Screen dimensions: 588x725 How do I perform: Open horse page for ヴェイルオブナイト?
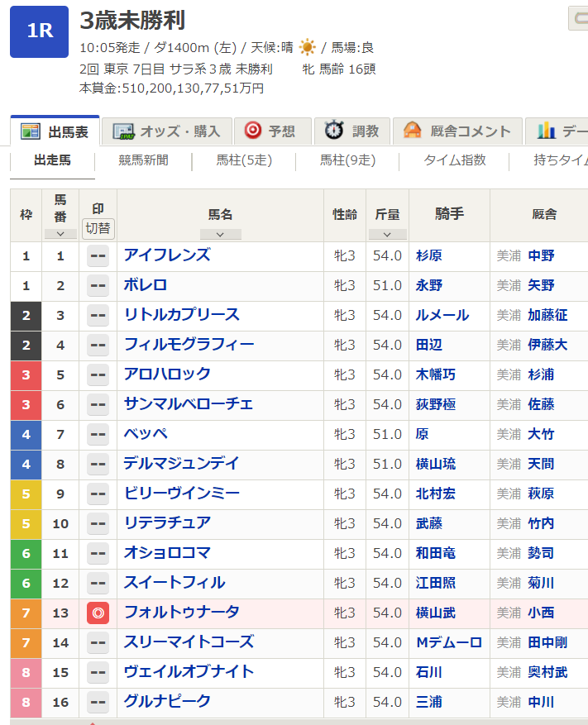(189, 672)
